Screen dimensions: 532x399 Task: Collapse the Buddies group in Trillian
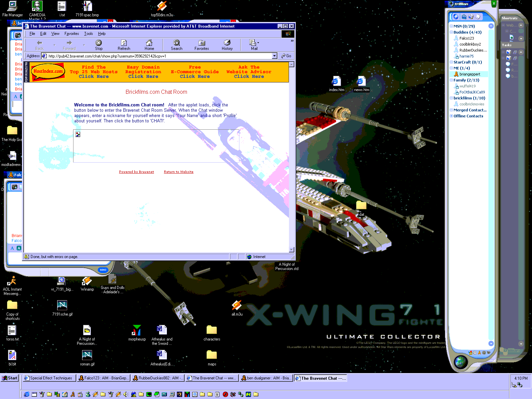point(451,32)
